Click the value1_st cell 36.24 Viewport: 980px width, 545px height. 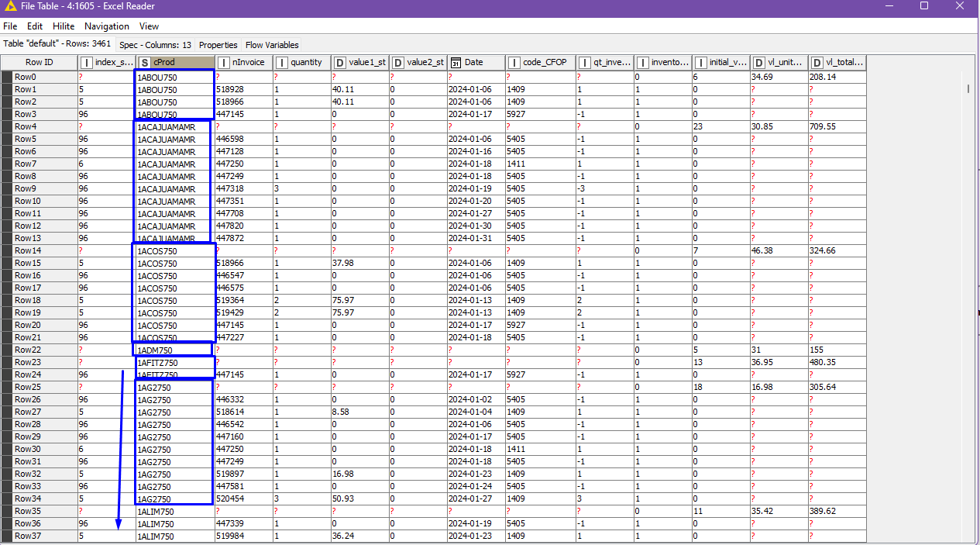(x=359, y=536)
